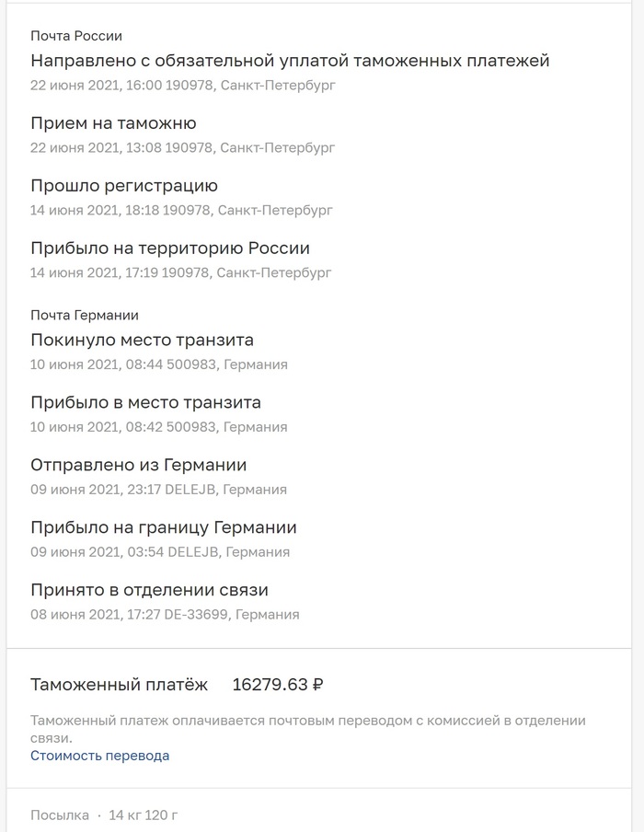Click the "Таможенный платёж" label
The image size is (644, 832).
pos(119,685)
